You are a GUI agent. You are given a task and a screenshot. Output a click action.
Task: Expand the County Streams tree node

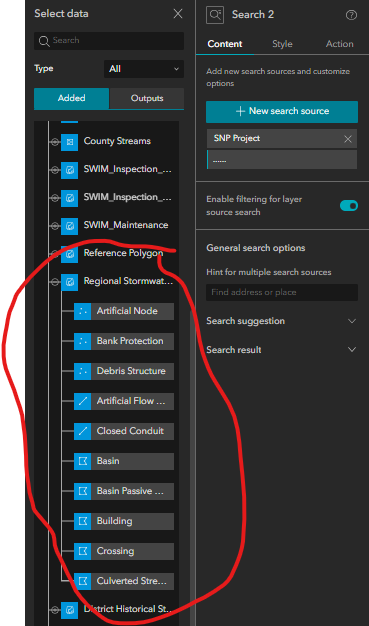(x=55, y=142)
